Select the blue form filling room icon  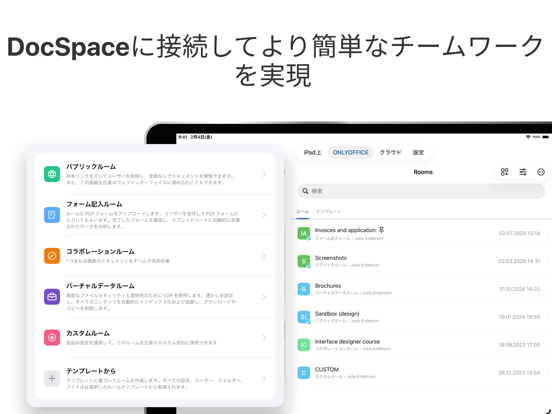click(52, 215)
